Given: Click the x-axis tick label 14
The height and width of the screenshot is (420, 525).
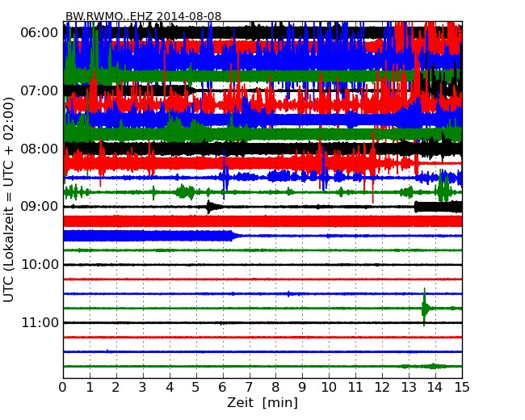Looking at the screenshot, I should click(435, 388).
